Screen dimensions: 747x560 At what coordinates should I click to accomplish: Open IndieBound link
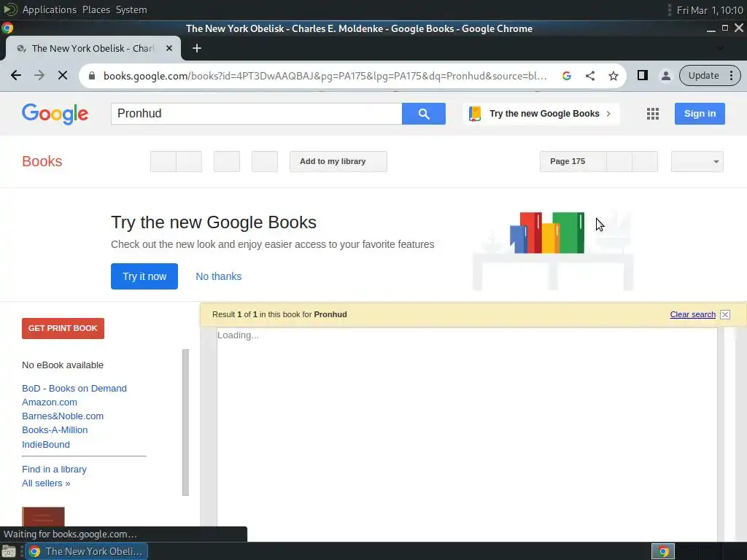46,444
